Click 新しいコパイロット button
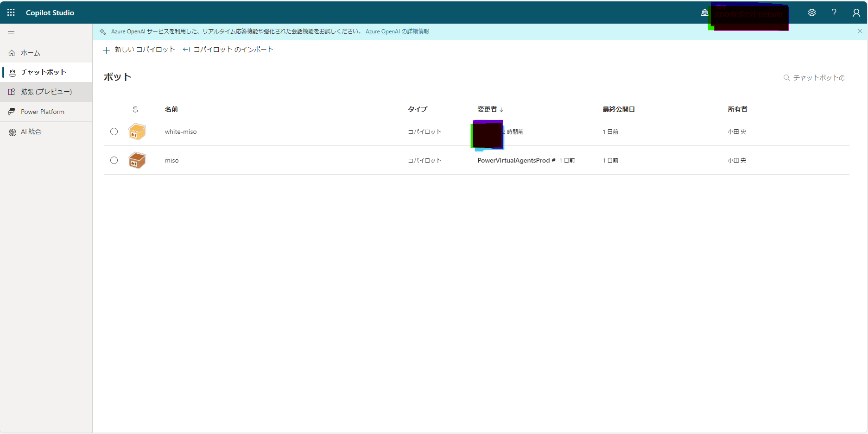 click(x=139, y=50)
